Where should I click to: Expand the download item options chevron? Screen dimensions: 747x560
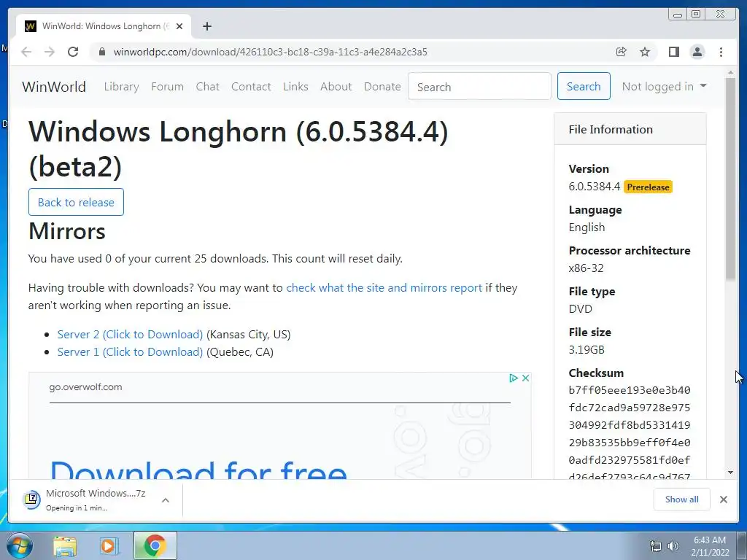[x=166, y=500]
